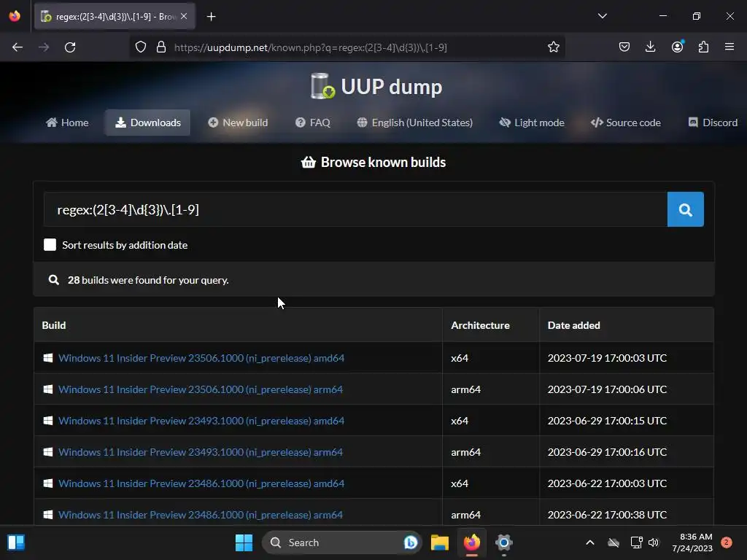747x560 pixels.
Task: Click the Firefox View icon
Action: point(15,16)
